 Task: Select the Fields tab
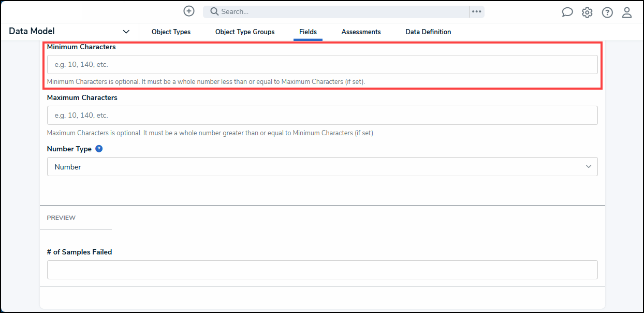click(x=308, y=32)
